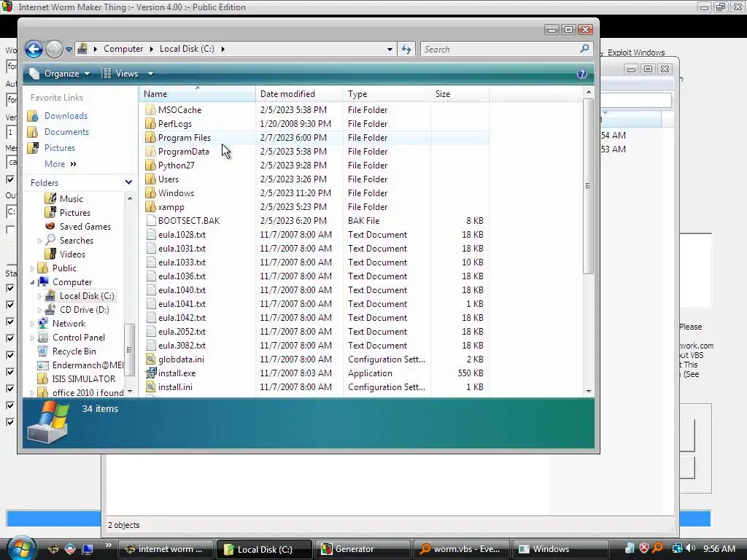Collapse the Folders pane chevron
This screenshot has height=560, width=747.
[128, 182]
